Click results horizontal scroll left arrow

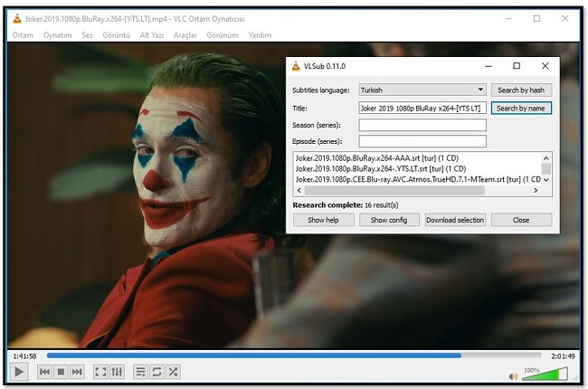tap(299, 190)
